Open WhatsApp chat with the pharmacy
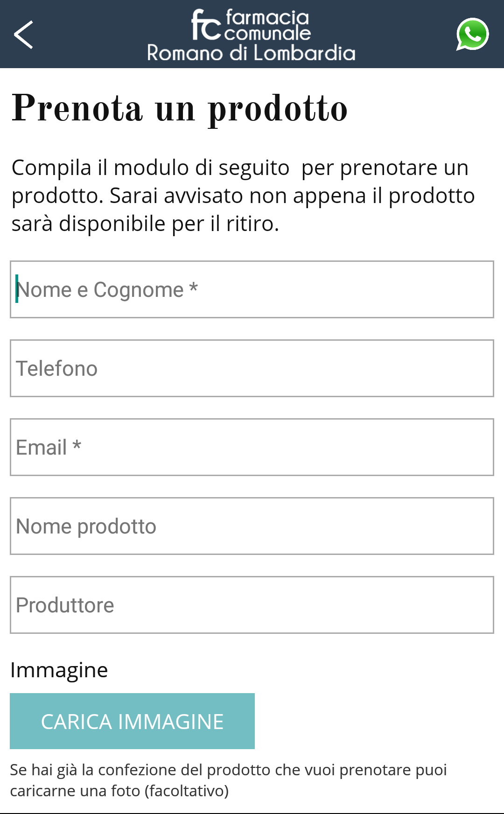The width and height of the screenshot is (504, 814). 472,34
